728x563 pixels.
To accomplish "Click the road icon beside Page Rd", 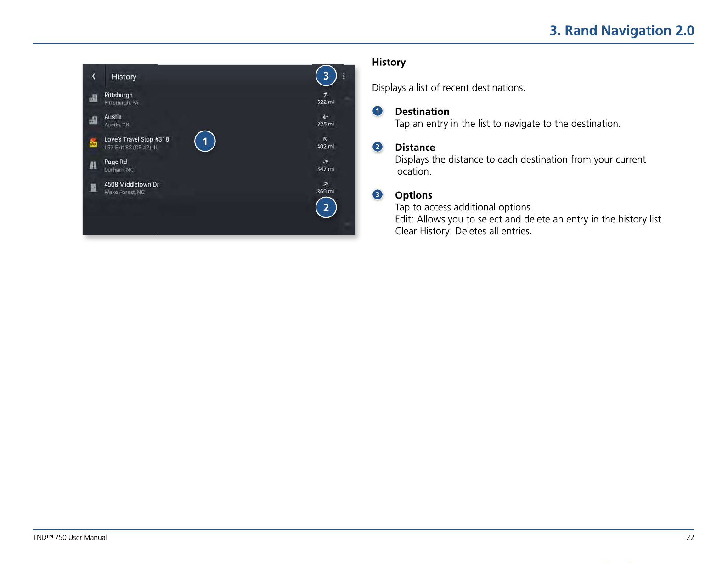I will (x=93, y=165).
